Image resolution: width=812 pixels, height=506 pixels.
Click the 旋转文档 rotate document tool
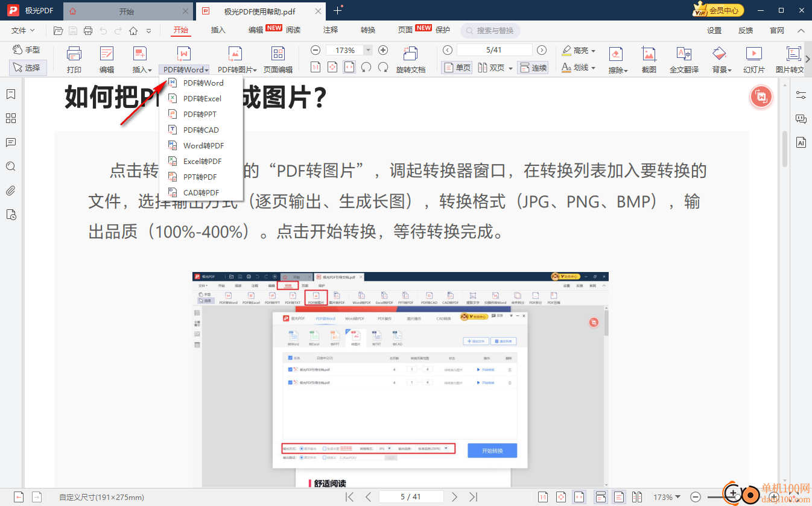tap(411, 60)
